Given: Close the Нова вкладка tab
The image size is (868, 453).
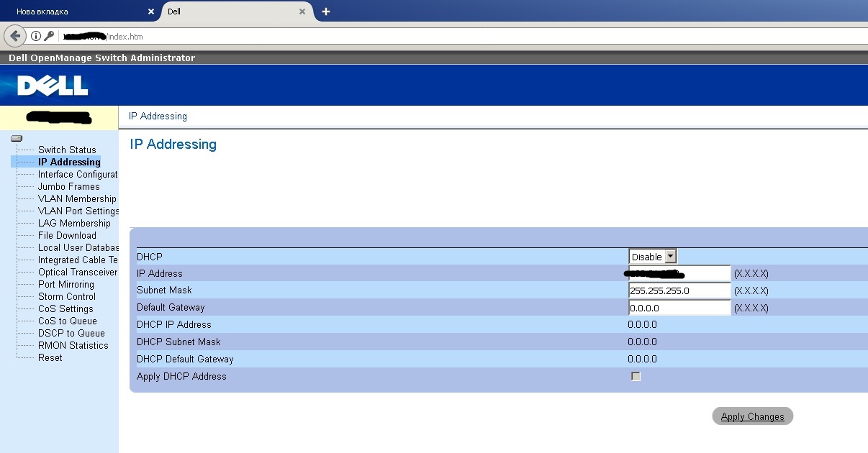Looking at the screenshot, I should coord(150,12).
